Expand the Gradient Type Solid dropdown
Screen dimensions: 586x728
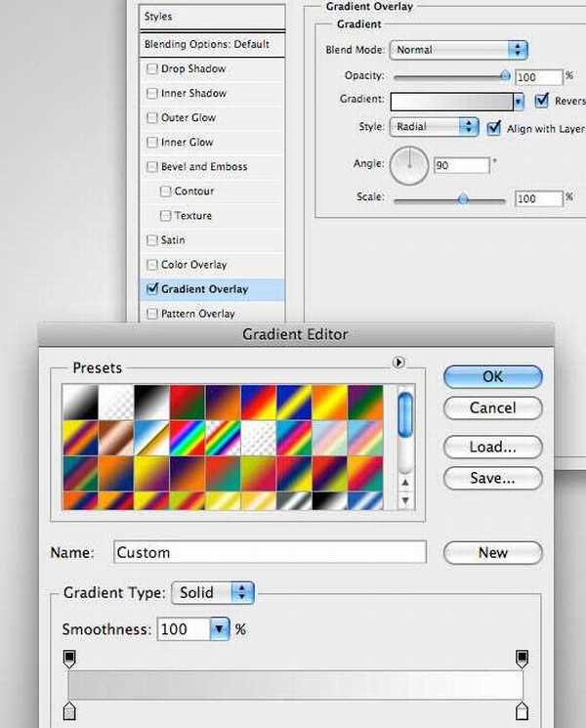coord(212,592)
